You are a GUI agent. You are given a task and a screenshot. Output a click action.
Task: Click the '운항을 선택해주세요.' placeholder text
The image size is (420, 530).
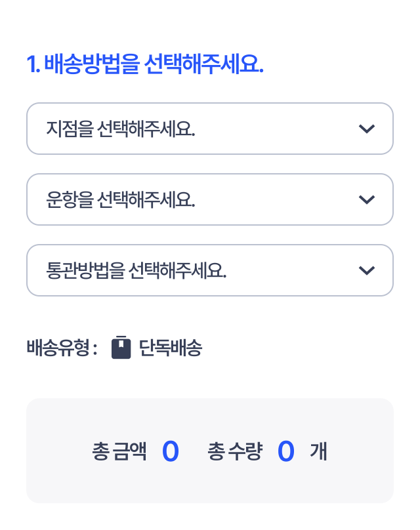click(121, 199)
